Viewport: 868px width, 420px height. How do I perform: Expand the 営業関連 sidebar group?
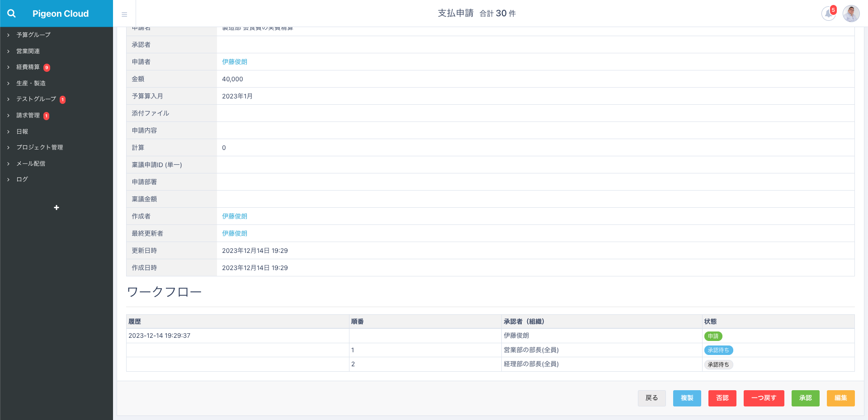tap(28, 51)
